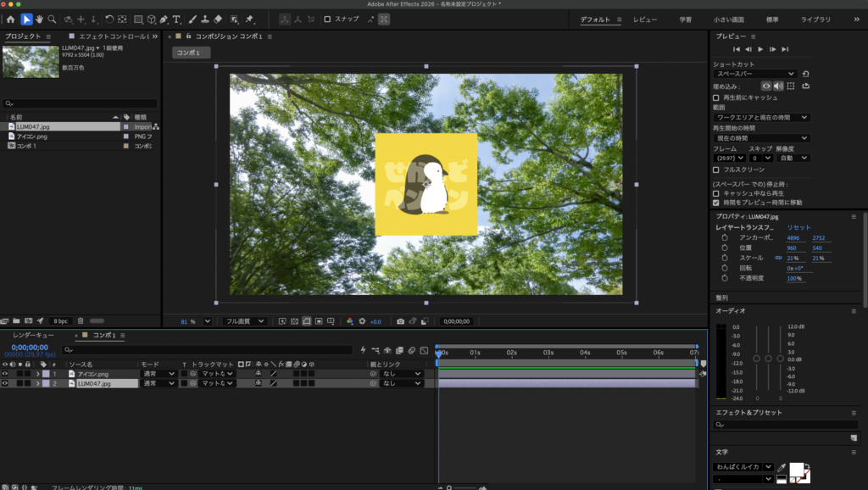Jump to last frame in Preview

click(785, 49)
